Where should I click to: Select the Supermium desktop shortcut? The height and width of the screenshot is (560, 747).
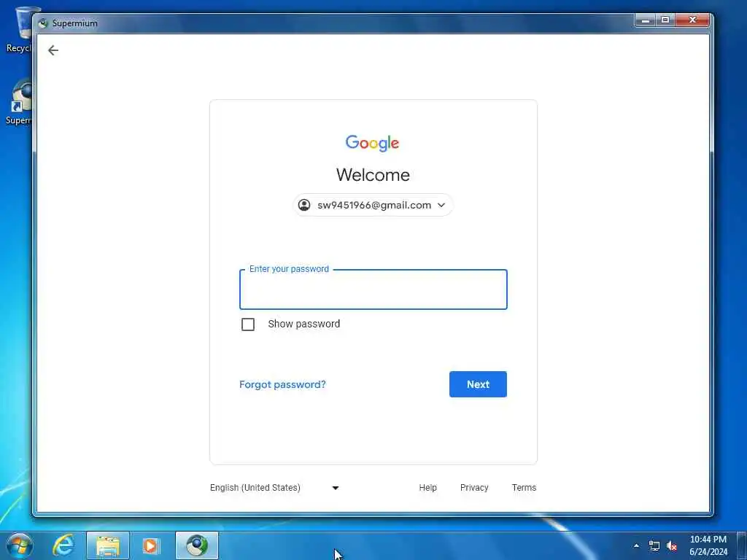point(19,102)
